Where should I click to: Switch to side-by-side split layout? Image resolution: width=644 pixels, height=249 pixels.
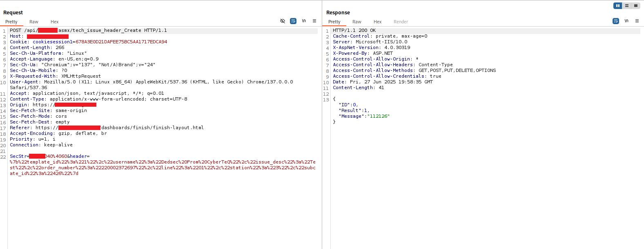(x=618, y=6)
